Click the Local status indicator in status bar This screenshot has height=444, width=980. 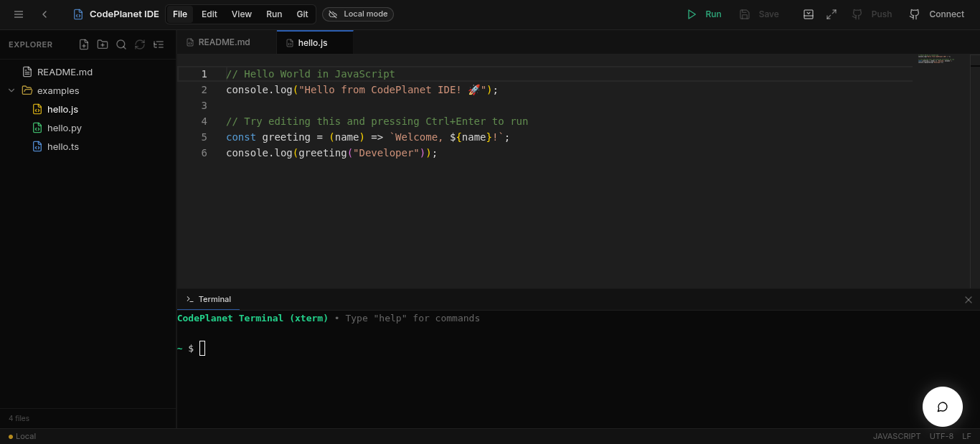pyautogui.click(x=22, y=436)
